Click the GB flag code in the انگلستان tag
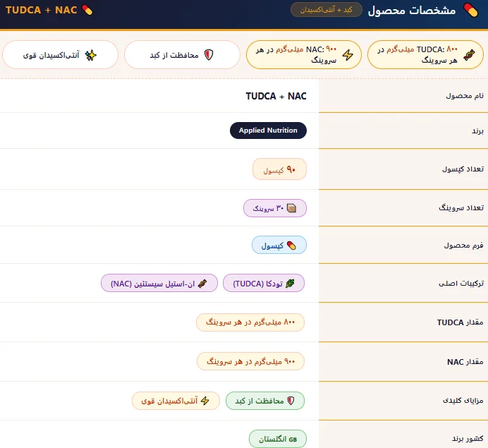 (x=293, y=440)
